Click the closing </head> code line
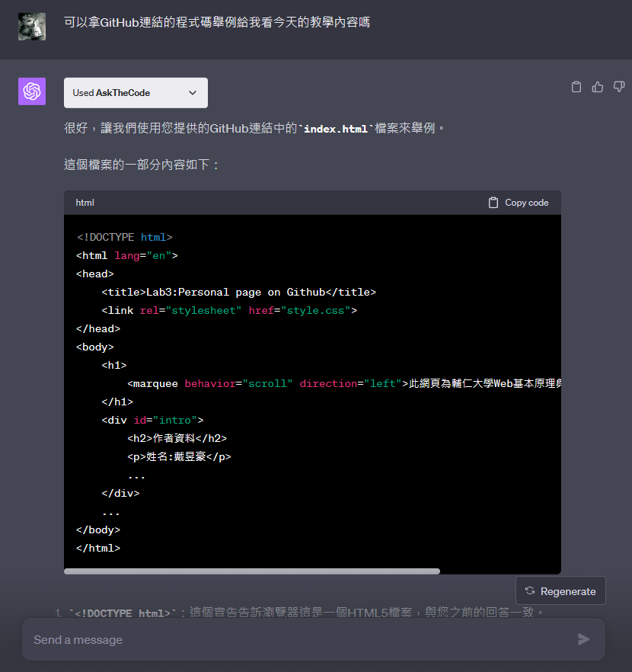Image resolution: width=632 pixels, height=672 pixels. click(x=98, y=328)
